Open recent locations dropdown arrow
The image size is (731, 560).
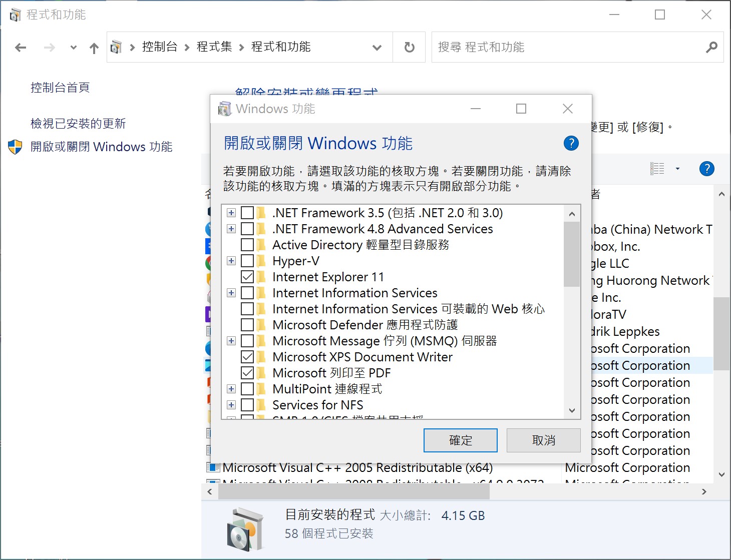click(x=74, y=48)
